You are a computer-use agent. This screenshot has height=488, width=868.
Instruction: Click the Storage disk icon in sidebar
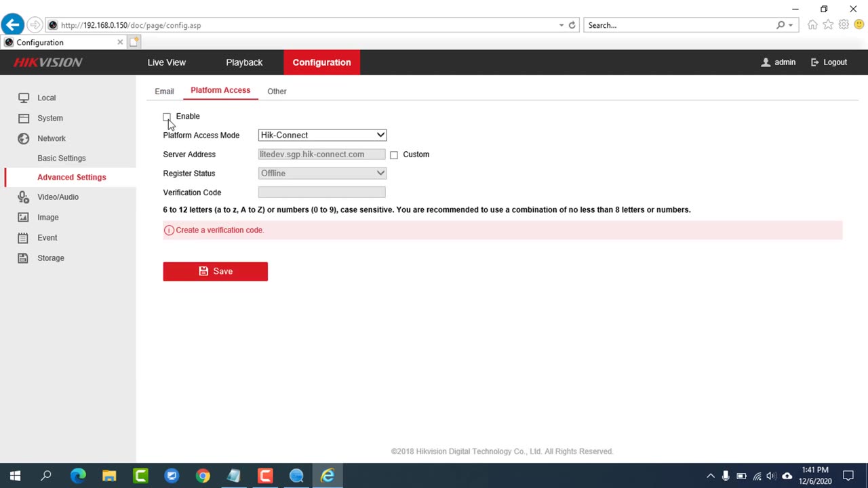24,258
